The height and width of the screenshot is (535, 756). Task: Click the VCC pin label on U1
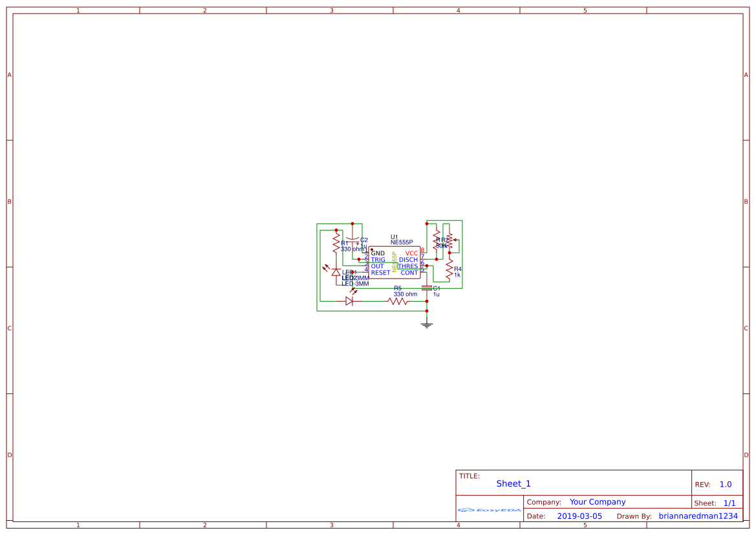(x=411, y=253)
